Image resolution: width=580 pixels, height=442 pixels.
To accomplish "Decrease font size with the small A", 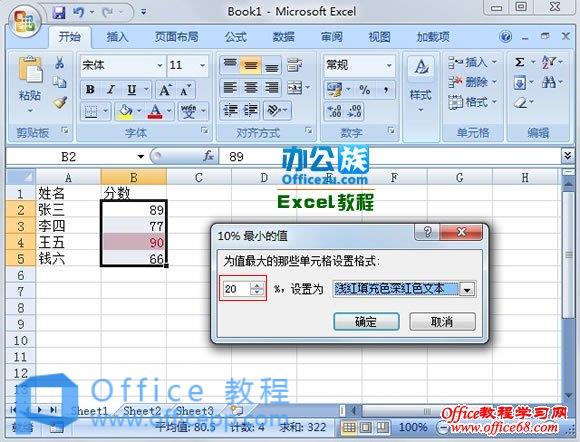I will point(185,90).
